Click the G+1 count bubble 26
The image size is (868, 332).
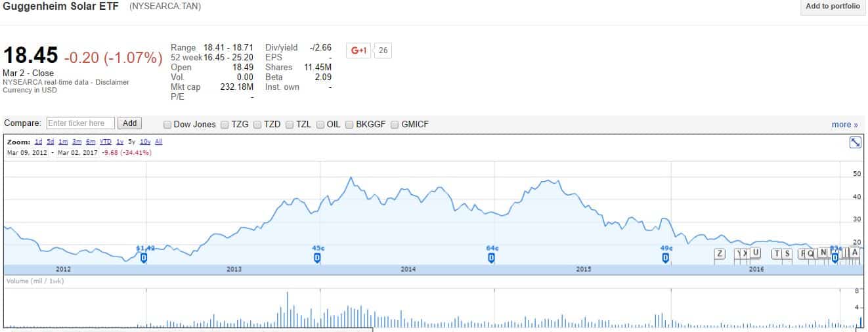click(x=383, y=51)
